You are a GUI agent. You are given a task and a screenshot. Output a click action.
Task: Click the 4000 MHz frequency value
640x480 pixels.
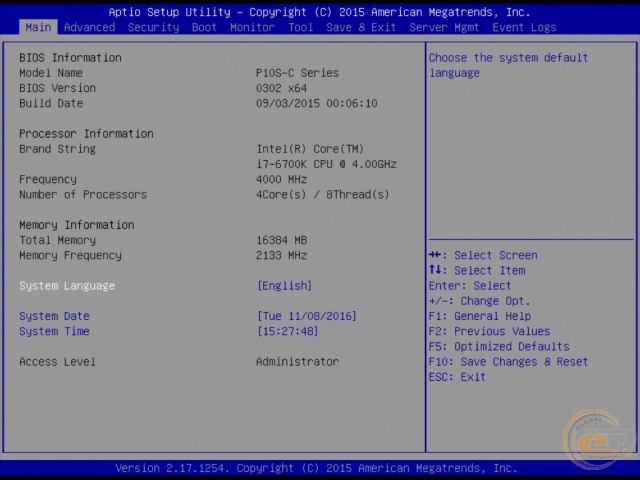(x=281, y=179)
